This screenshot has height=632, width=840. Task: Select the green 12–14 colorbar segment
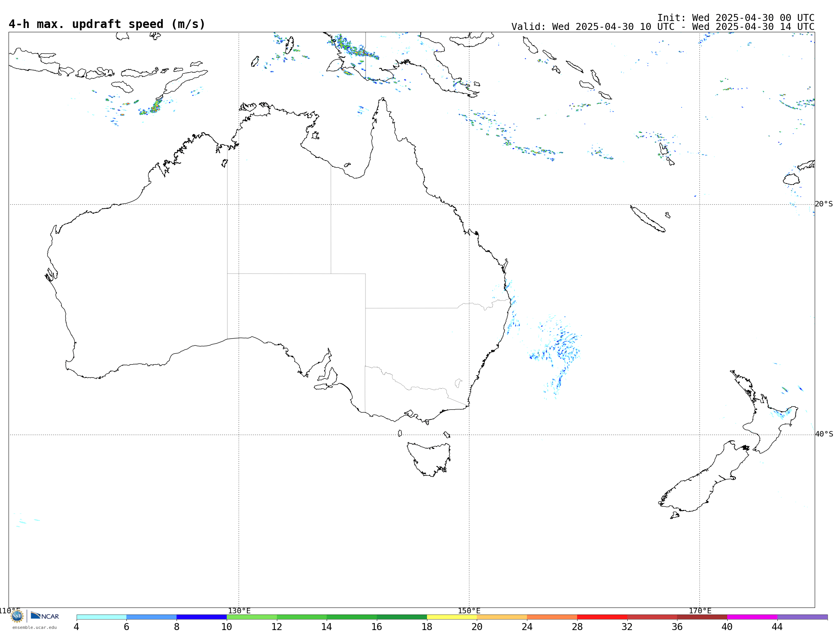pyautogui.click(x=302, y=617)
